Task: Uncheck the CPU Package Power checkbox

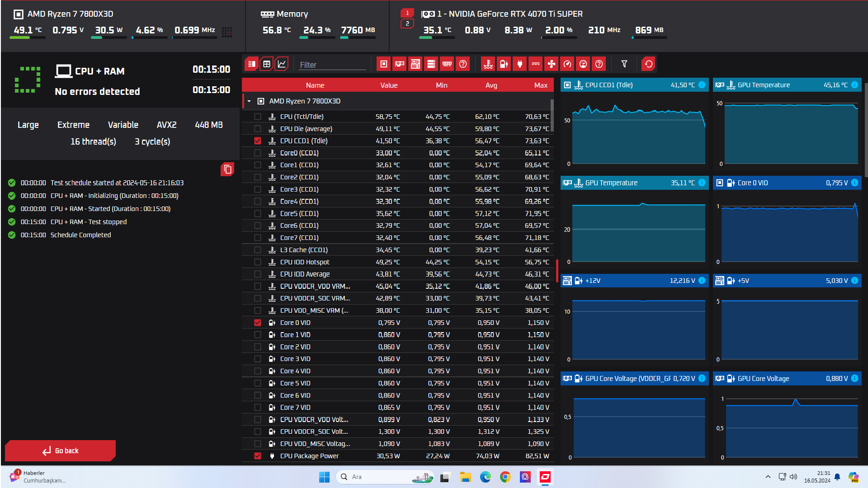Action: pyautogui.click(x=258, y=456)
